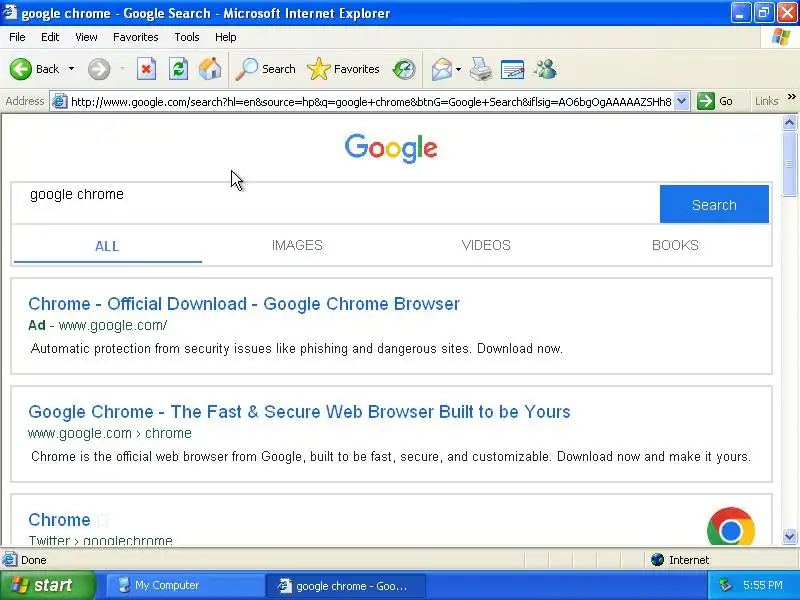Screen dimensions: 800x600
Task: Click the address bar URL field
Action: (371, 102)
